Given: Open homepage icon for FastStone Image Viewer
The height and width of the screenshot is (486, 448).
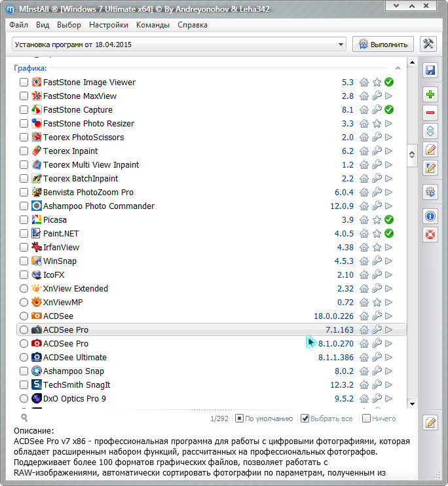Looking at the screenshot, I should coord(364,82).
